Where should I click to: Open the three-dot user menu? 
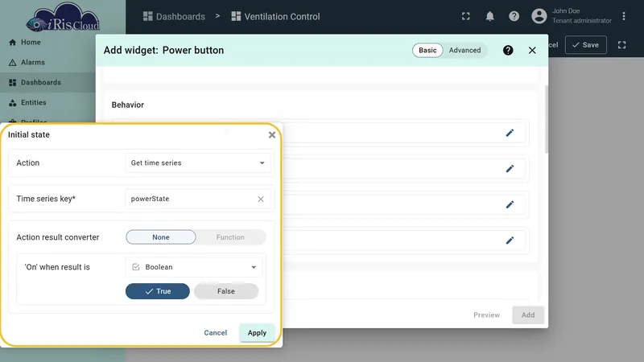[x=623, y=16]
